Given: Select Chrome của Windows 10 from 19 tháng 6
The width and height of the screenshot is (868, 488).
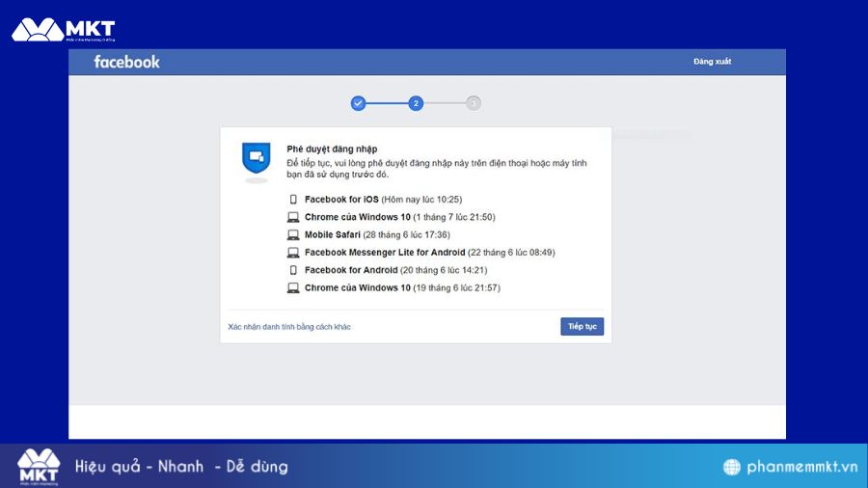Looking at the screenshot, I should 393,287.
